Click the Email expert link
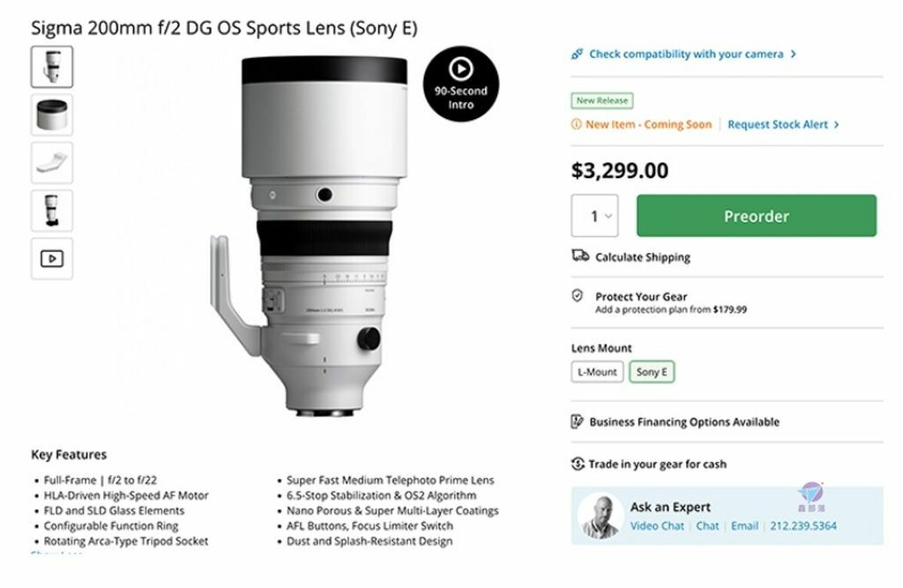The height and width of the screenshot is (588, 903). pyautogui.click(x=744, y=525)
